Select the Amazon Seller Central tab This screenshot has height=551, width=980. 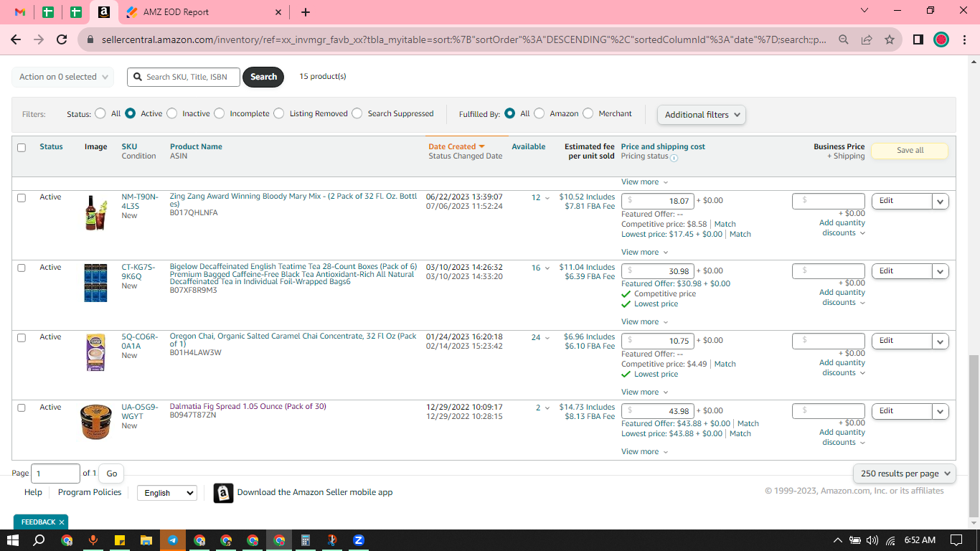tap(103, 12)
